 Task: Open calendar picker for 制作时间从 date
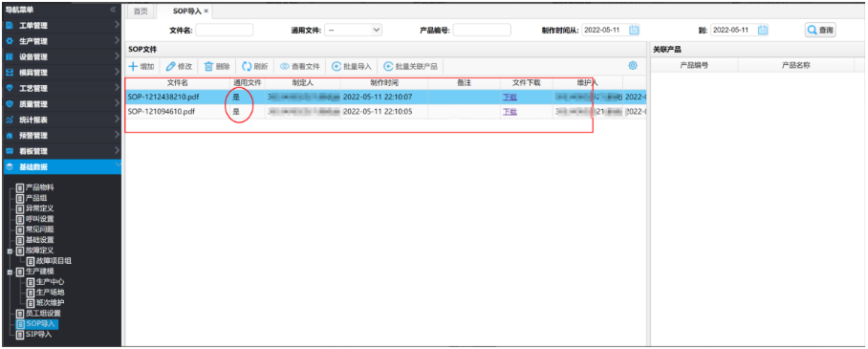tap(635, 30)
